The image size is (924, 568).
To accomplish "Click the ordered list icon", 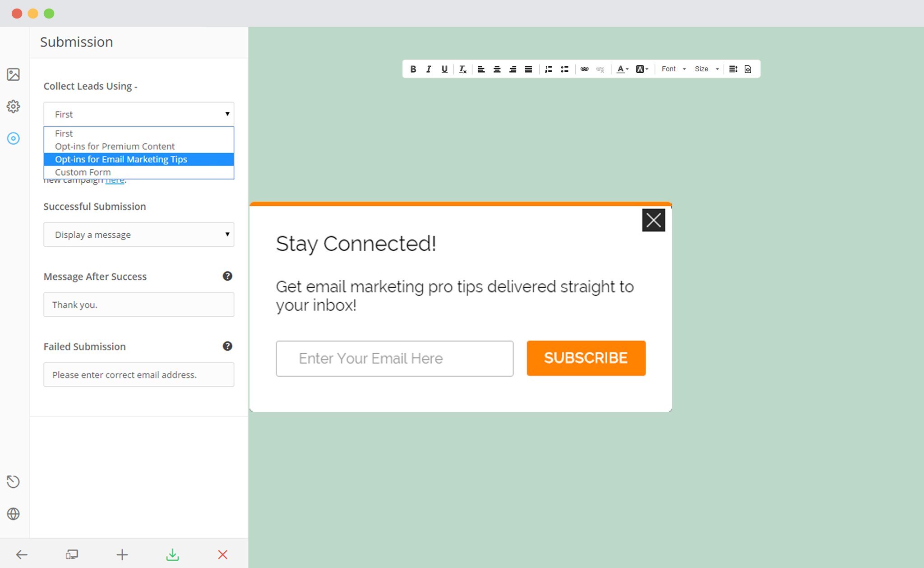I will coord(549,69).
